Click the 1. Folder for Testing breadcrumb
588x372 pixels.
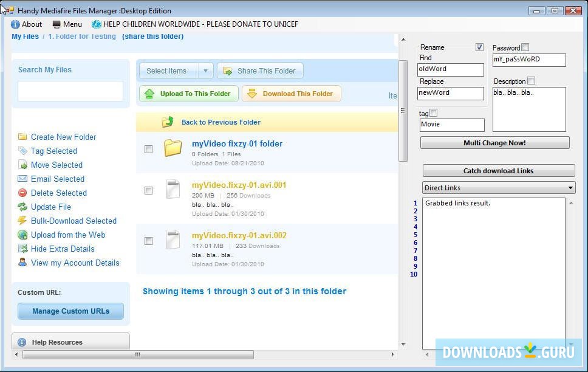(x=82, y=36)
